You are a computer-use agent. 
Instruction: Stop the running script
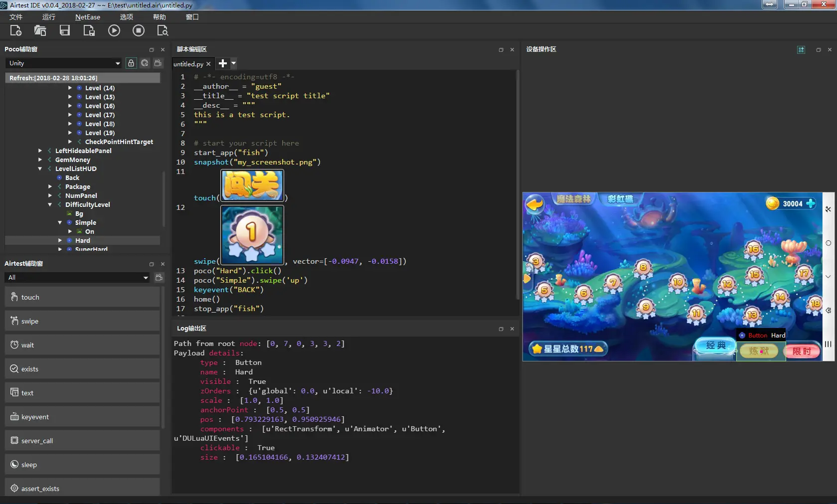(139, 30)
